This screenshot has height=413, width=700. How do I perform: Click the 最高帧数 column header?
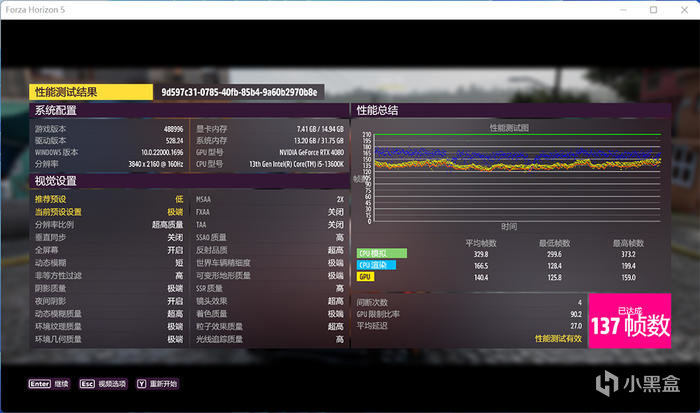tap(628, 243)
